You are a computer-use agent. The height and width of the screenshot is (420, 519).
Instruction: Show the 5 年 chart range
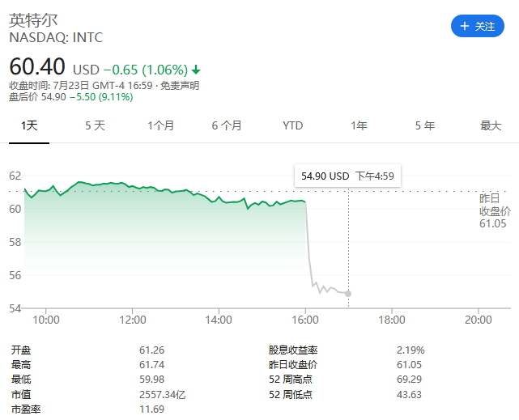424,125
